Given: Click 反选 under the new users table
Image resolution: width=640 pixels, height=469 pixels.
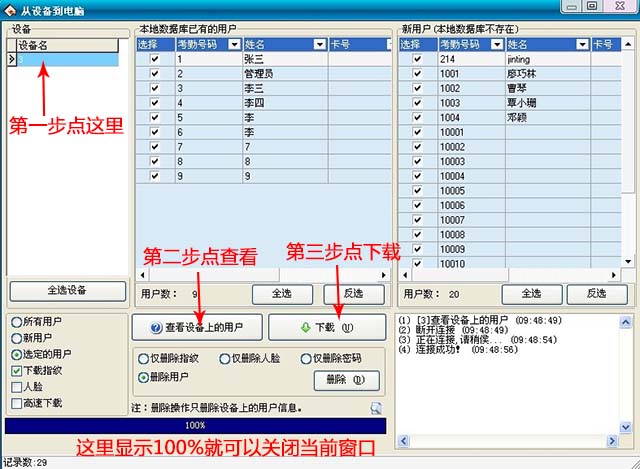Looking at the screenshot, I should click(597, 294).
